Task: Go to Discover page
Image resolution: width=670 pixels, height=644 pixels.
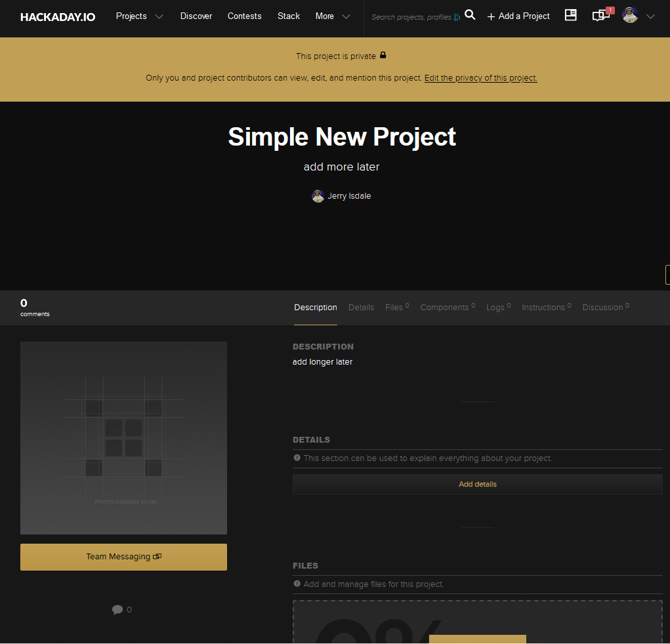Action: tap(196, 16)
